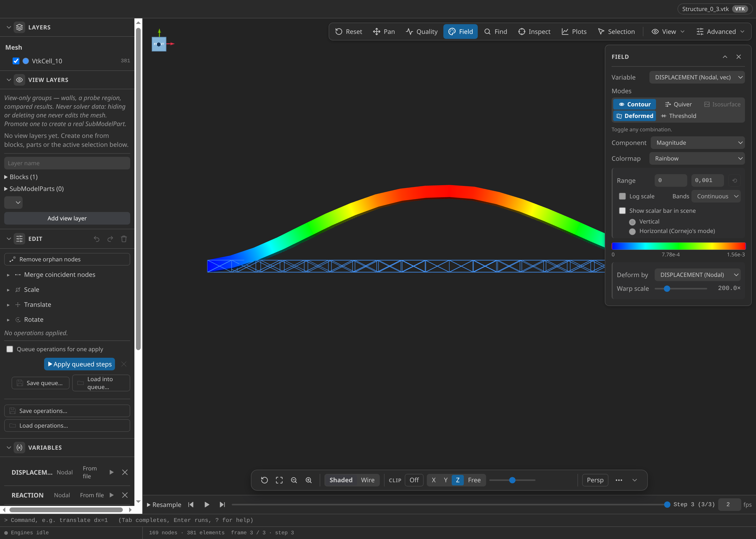Screen dimensions: 756x539
Task: Open the Inspect tool in the top toolbar
Action: click(534, 32)
